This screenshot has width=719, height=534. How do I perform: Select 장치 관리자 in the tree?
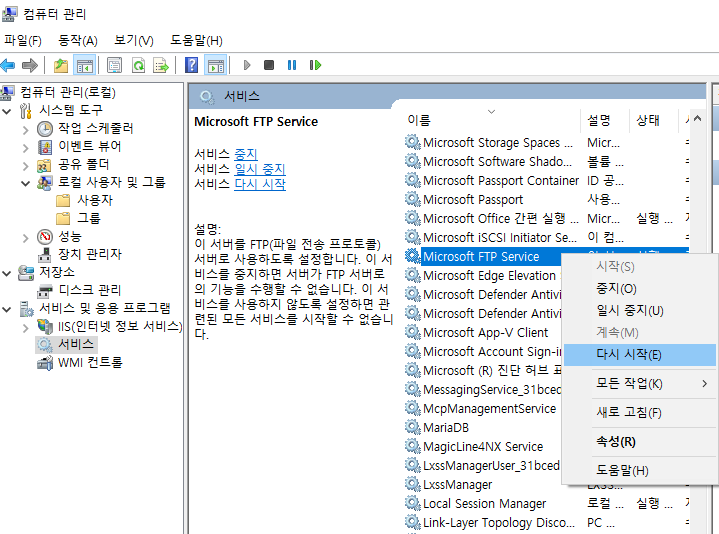tap(90, 254)
